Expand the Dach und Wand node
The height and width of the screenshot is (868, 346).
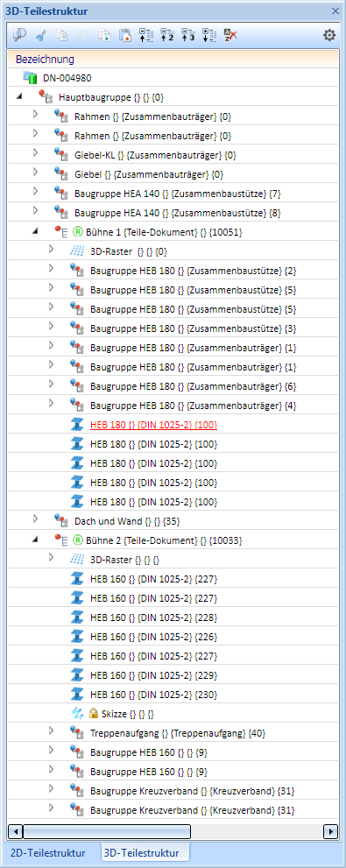click(35, 519)
